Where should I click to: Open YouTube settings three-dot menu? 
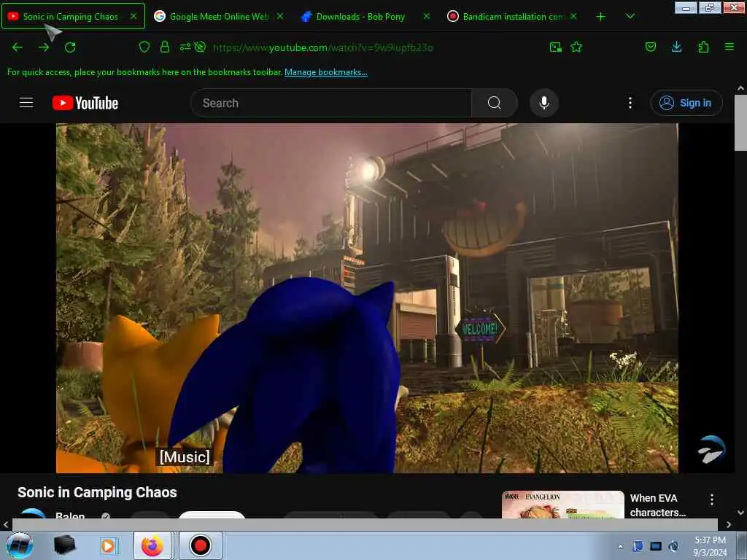630,103
